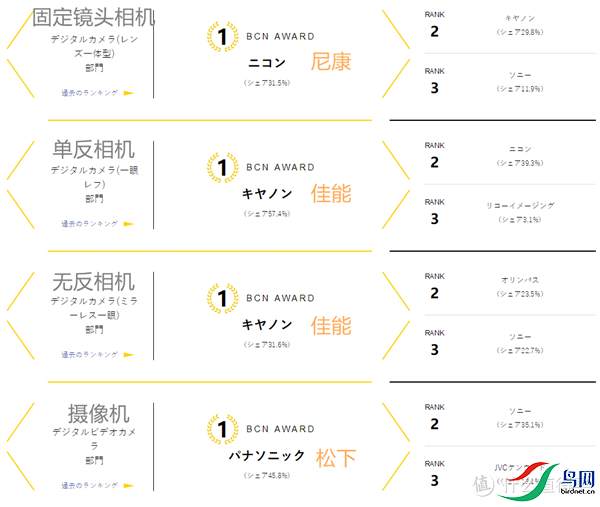Click the orange 尼康 label

[x=331, y=62]
